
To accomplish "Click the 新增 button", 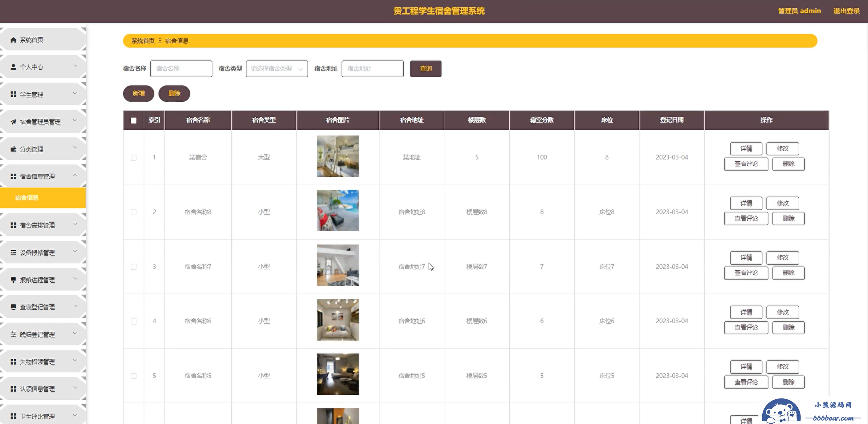I will (x=138, y=93).
